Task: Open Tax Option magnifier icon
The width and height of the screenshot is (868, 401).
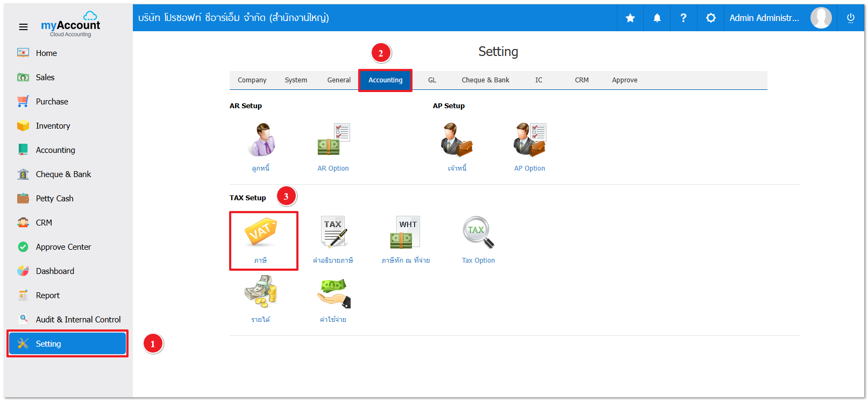Action: [478, 233]
